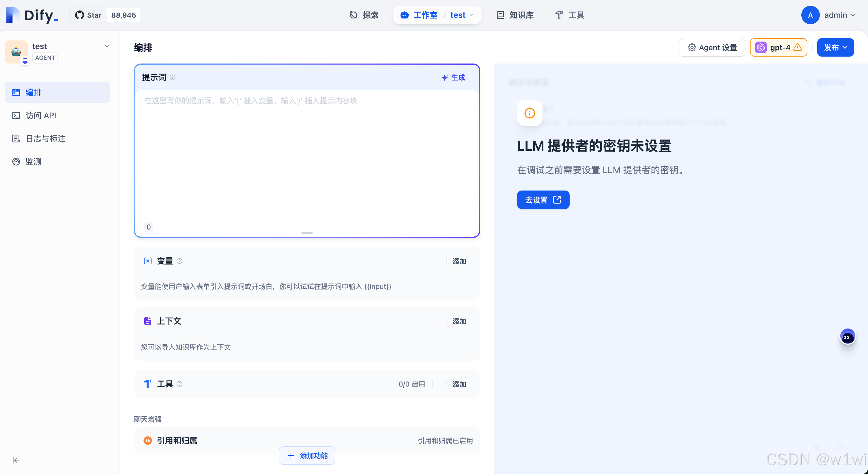Click the 上下文 document icon

point(147,321)
